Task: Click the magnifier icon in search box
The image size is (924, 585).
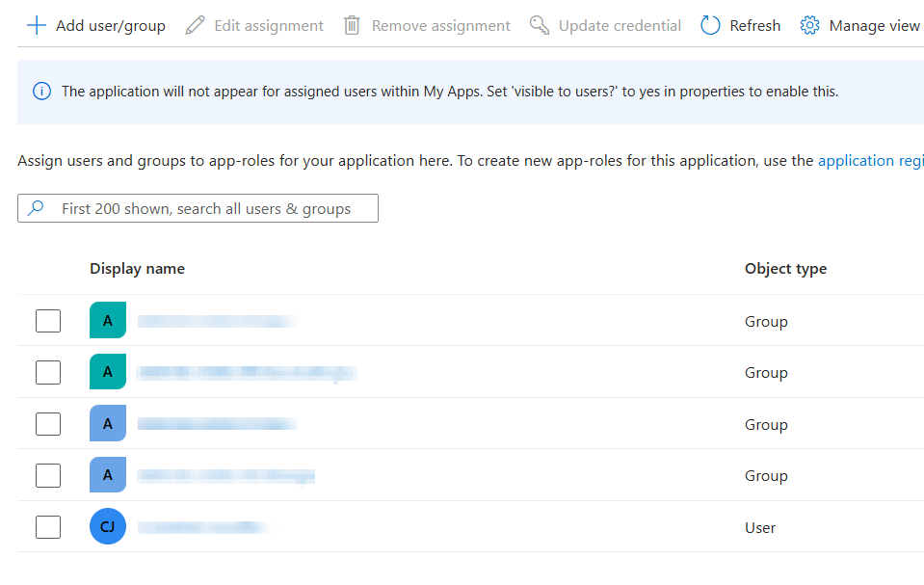Action: [36, 208]
